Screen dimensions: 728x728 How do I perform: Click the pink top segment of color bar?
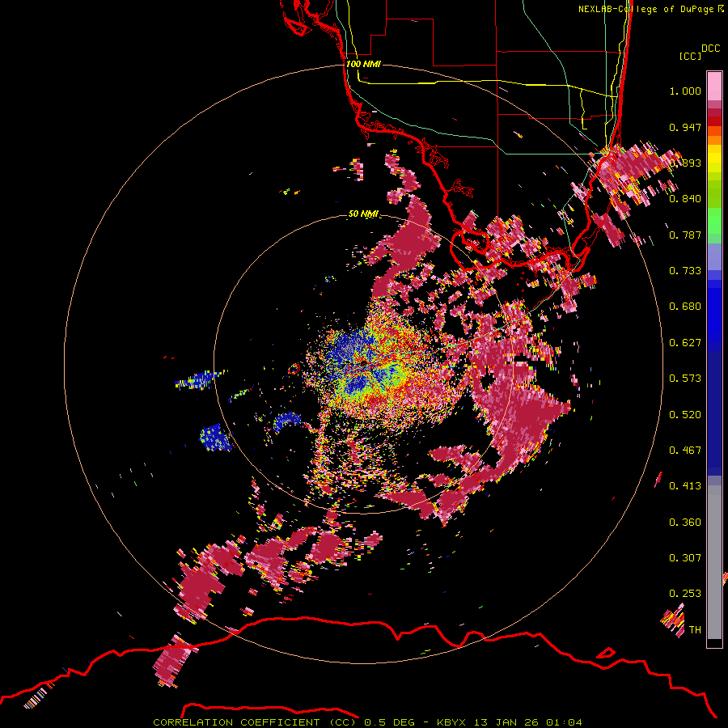(x=714, y=86)
